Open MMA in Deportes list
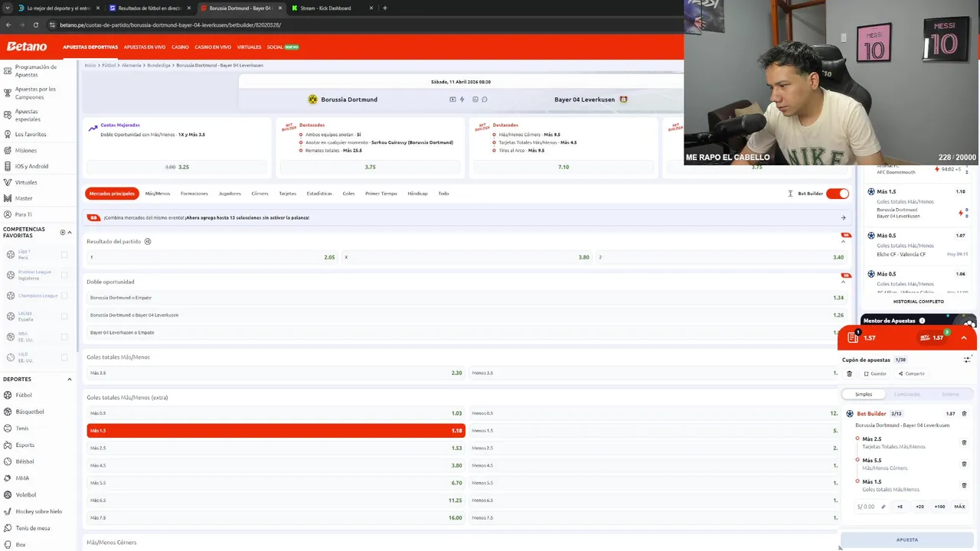Viewport: 980px width, 551px height. point(22,478)
